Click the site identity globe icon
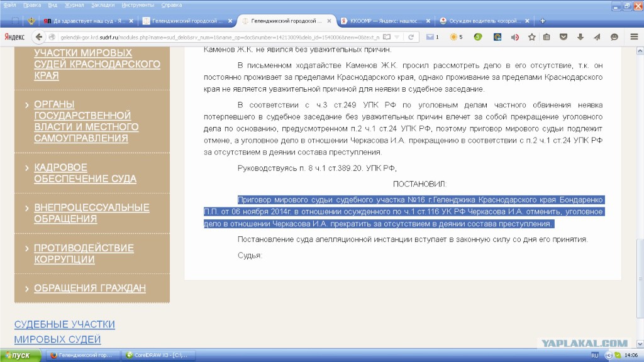Image resolution: width=644 pixels, height=362 pixels. (52, 37)
